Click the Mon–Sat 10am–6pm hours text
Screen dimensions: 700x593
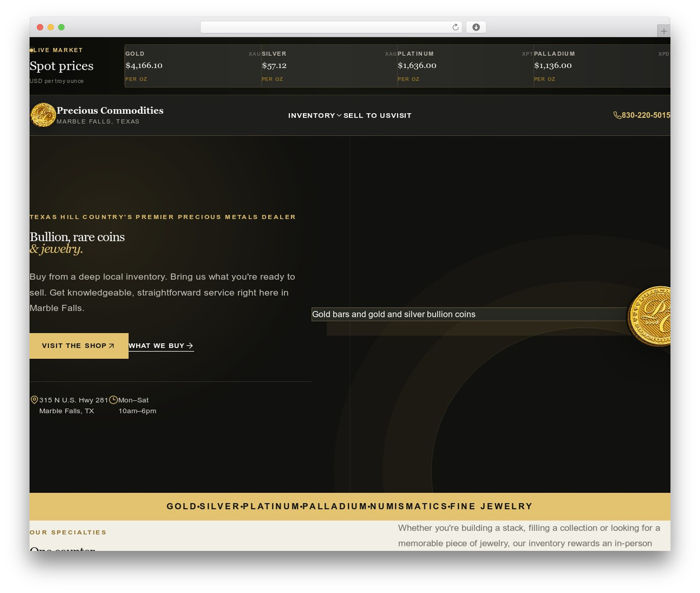point(137,405)
